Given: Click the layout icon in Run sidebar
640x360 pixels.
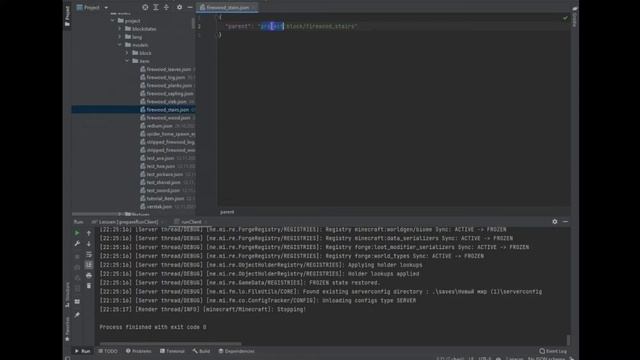Looking at the screenshot, I should pyautogui.click(x=77, y=302).
